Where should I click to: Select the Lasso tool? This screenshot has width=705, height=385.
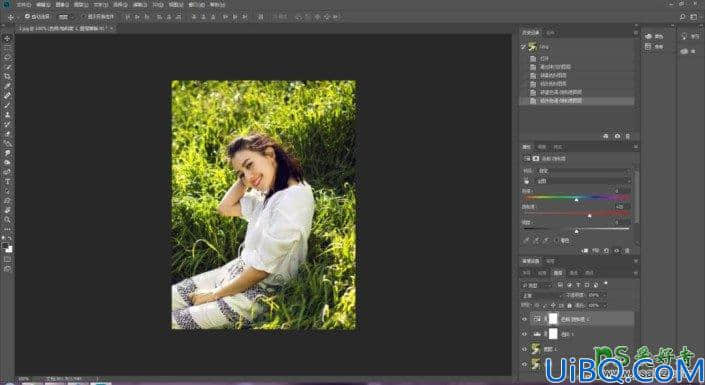[7, 57]
